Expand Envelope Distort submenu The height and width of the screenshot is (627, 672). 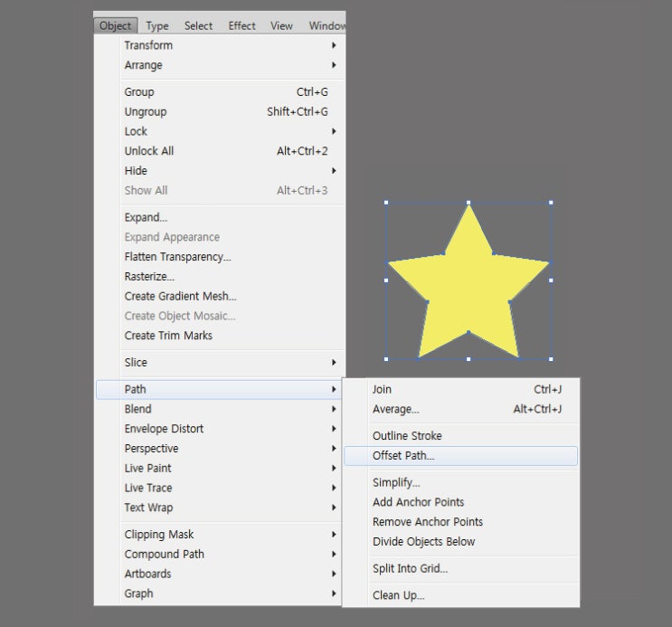pyautogui.click(x=219, y=429)
